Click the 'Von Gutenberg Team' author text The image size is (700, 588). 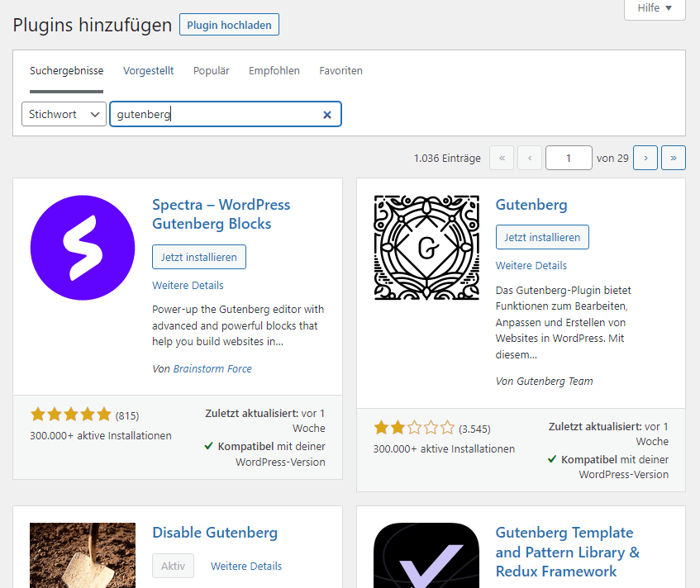[544, 382]
